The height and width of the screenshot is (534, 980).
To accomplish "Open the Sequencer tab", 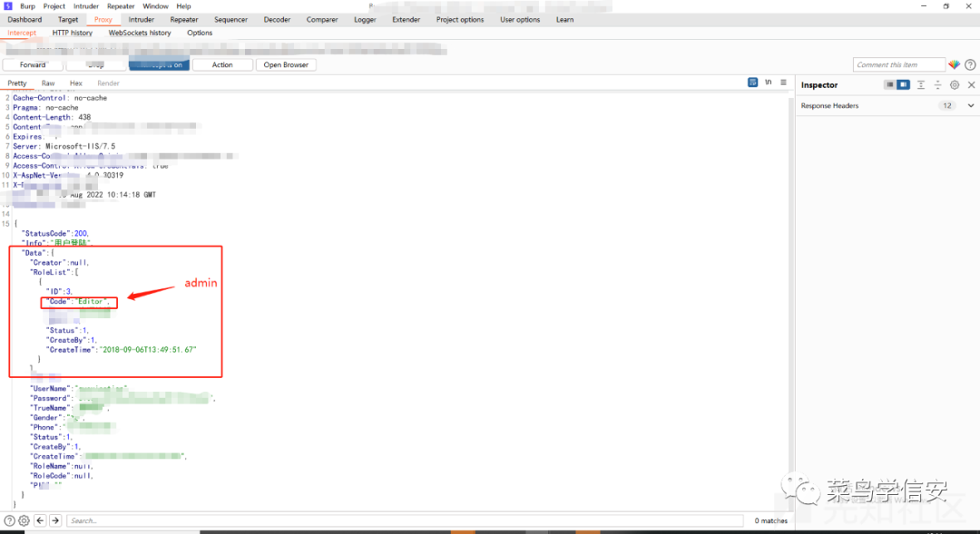I will point(231,19).
